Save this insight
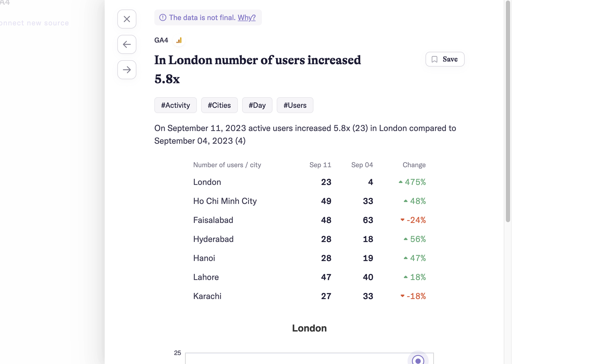This screenshot has width=610, height=364. 445,59
